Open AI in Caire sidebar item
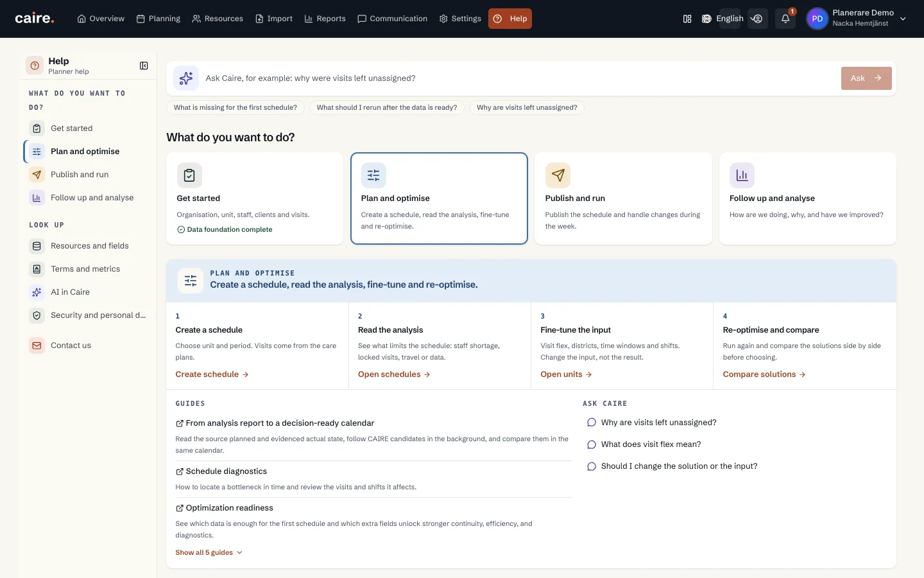 click(x=89, y=292)
